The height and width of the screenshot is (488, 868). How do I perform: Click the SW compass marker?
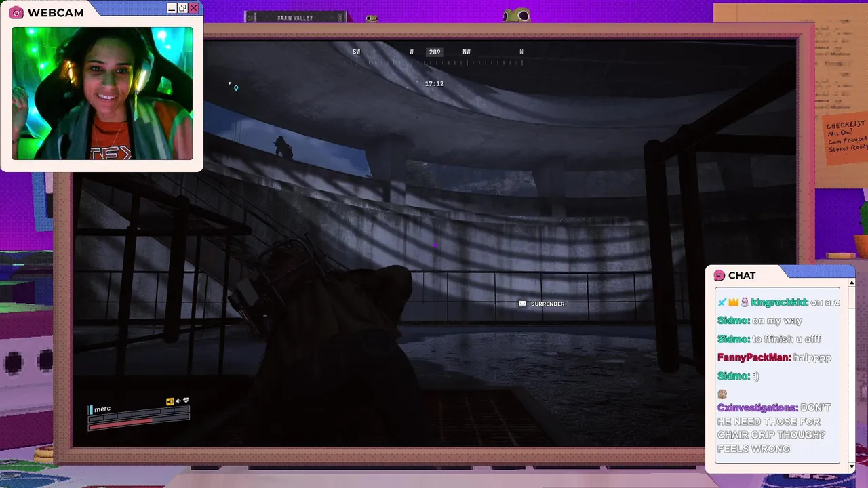(356, 52)
